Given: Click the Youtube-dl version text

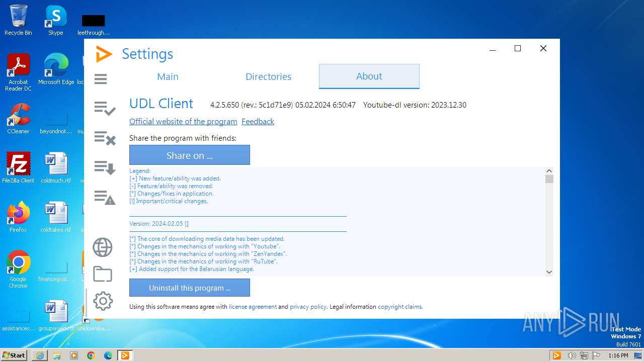Looking at the screenshot, I should click(415, 105).
